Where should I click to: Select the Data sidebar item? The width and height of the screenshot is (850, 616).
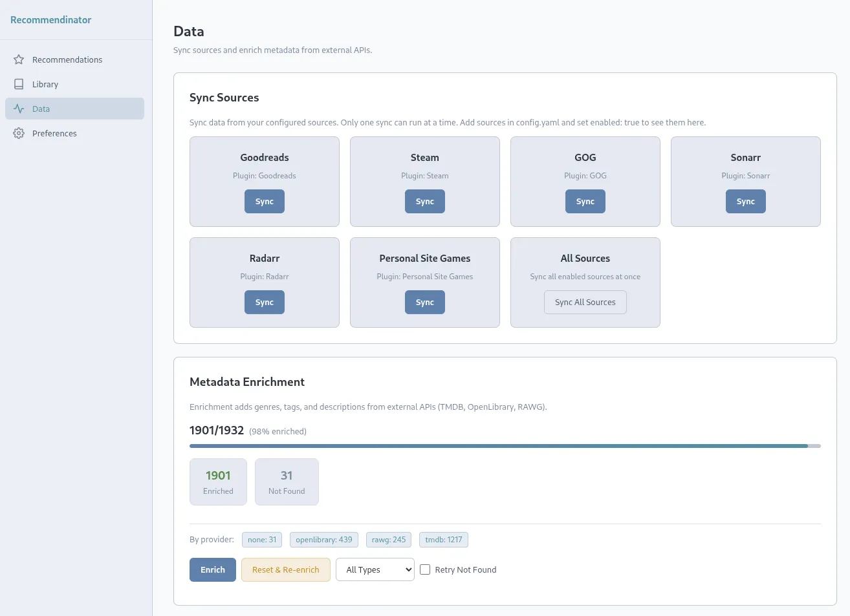74,109
